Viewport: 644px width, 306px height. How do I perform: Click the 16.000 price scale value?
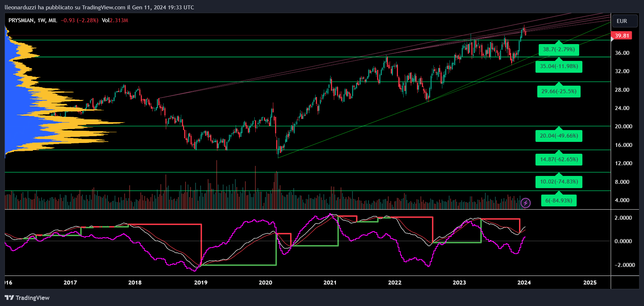click(624, 145)
